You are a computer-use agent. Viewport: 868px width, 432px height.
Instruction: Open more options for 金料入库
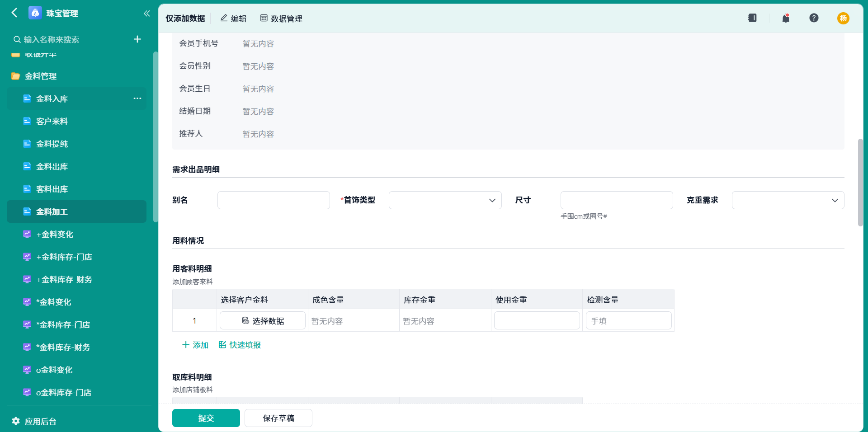(x=137, y=98)
